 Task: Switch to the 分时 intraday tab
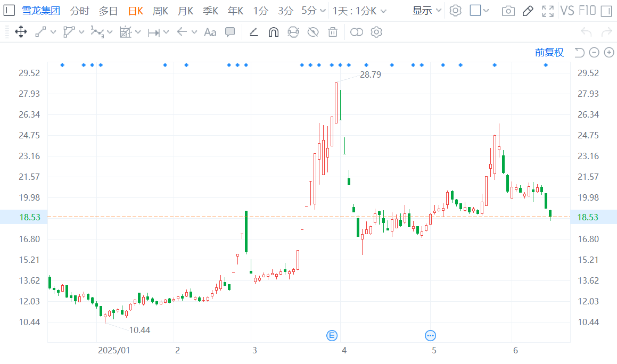pyautogui.click(x=80, y=11)
